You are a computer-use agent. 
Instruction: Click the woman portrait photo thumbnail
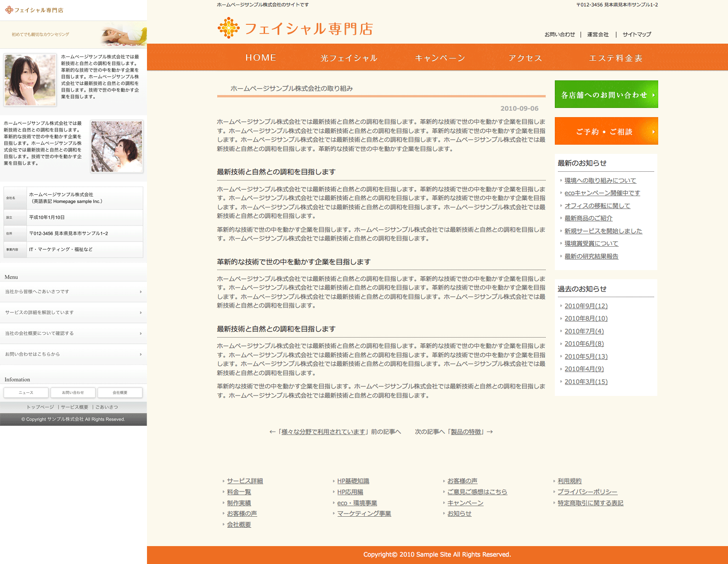(x=30, y=80)
